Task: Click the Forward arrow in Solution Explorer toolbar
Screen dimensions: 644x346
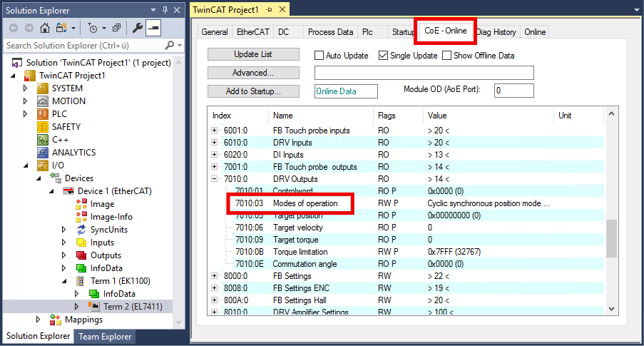Action: 29,28
